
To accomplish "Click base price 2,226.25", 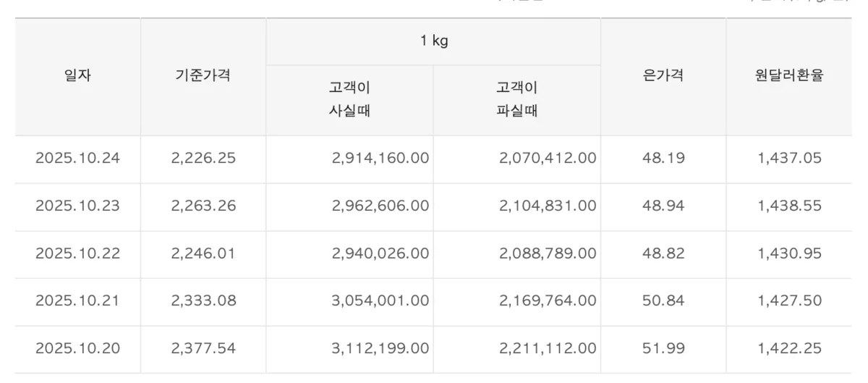I will click(x=203, y=159).
